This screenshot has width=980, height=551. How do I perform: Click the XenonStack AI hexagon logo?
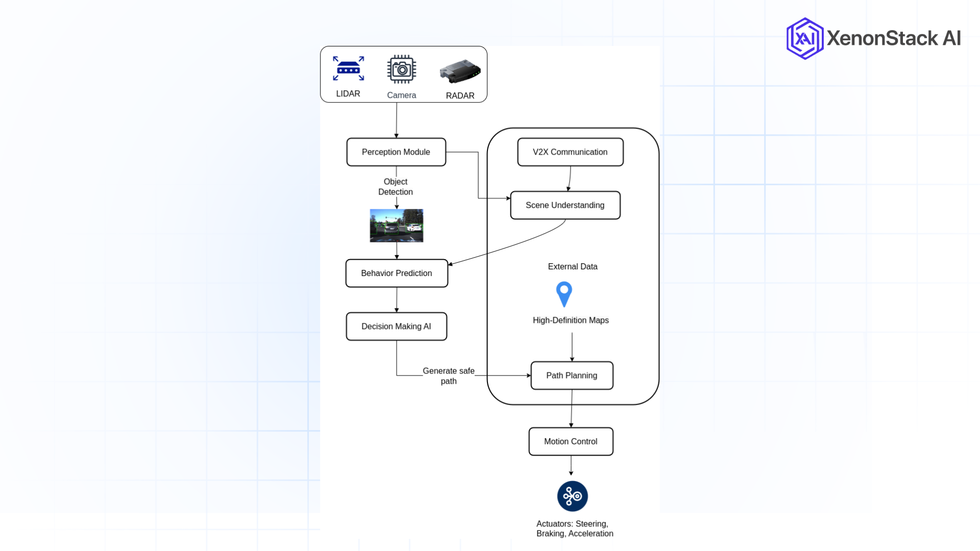click(x=804, y=38)
